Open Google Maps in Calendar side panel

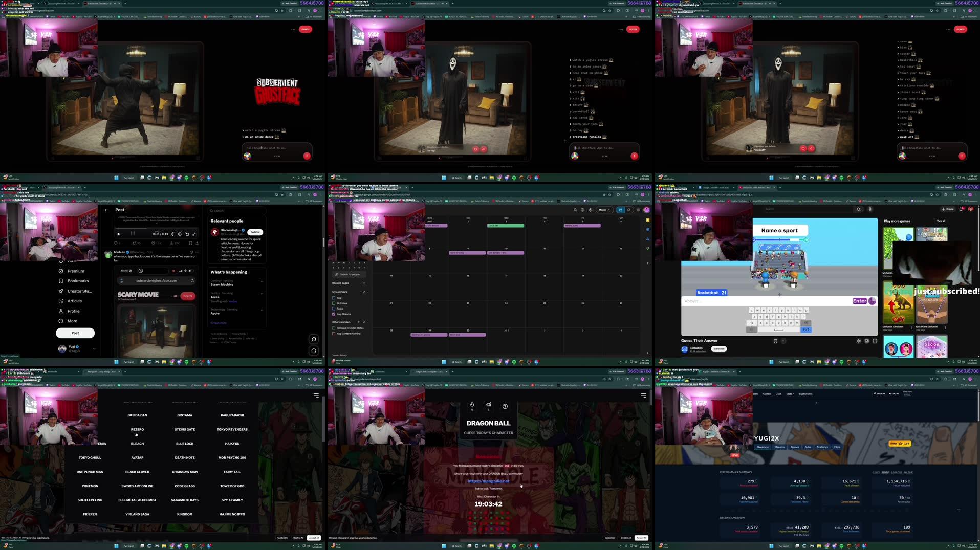pyautogui.click(x=647, y=248)
